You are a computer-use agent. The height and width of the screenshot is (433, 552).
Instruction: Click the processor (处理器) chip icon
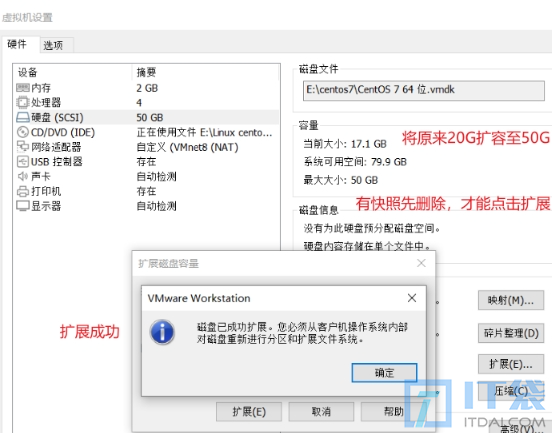(23, 102)
